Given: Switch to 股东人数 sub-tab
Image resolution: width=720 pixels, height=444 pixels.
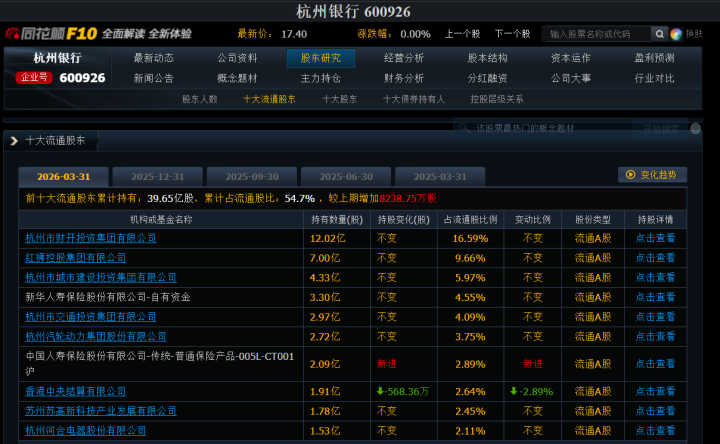Looking at the screenshot, I should click(x=200, y=99).
